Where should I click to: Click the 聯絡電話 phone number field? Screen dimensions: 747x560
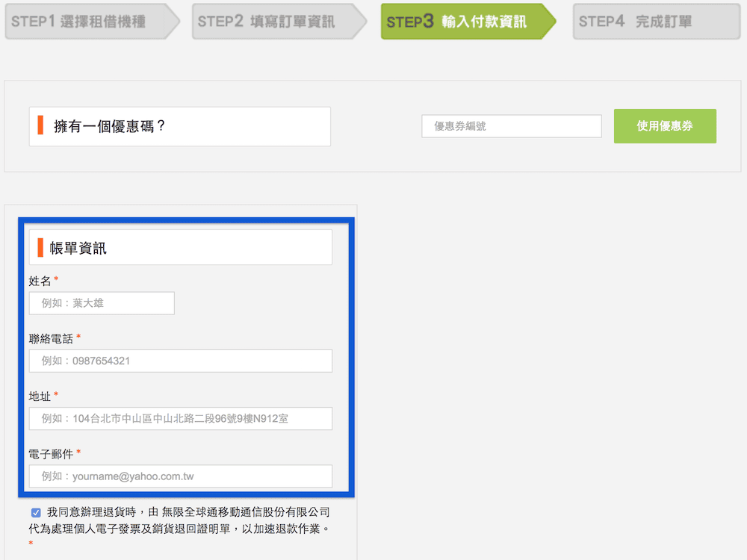click(x=179, y=361)
